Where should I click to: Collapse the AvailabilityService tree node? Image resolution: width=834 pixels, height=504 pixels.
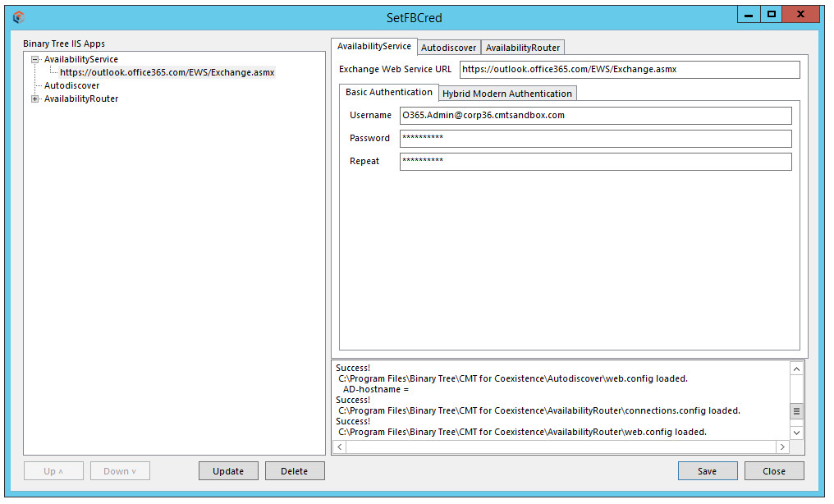pos(34,60)
